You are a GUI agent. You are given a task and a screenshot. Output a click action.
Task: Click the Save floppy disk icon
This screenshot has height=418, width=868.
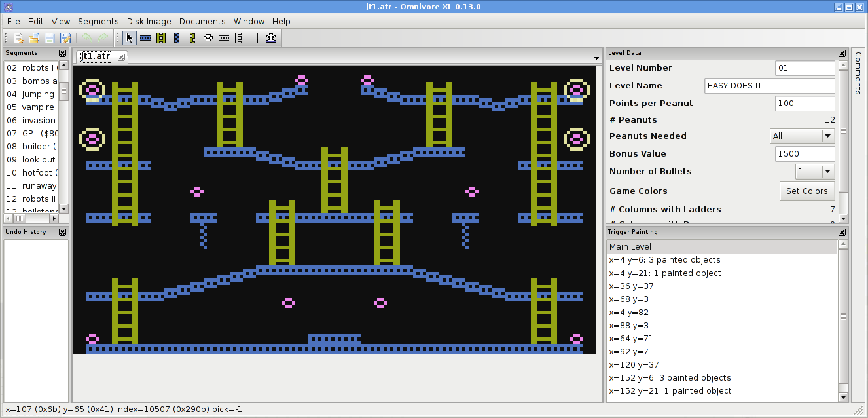point(50,38)
